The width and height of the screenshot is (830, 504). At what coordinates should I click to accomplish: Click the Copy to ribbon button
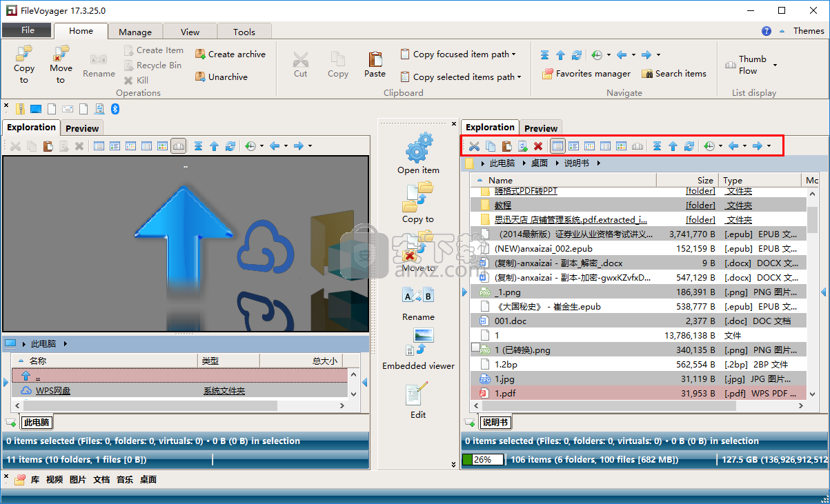point(24,64)
